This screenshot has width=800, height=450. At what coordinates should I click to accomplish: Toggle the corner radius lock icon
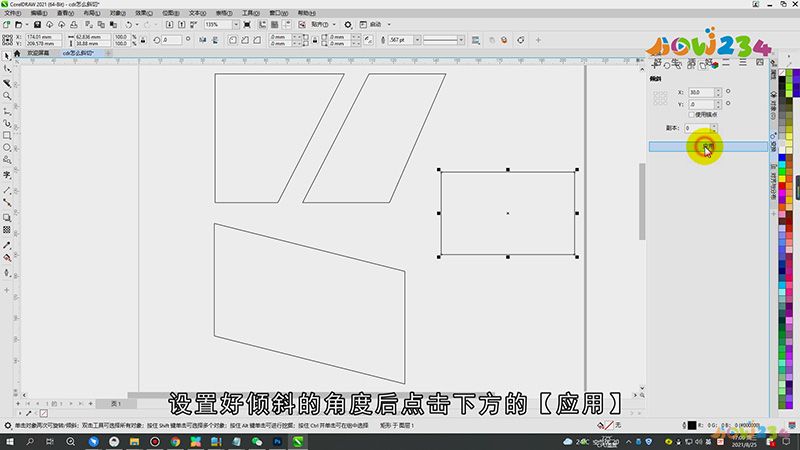pyautogui.click(x=315, y=40)
